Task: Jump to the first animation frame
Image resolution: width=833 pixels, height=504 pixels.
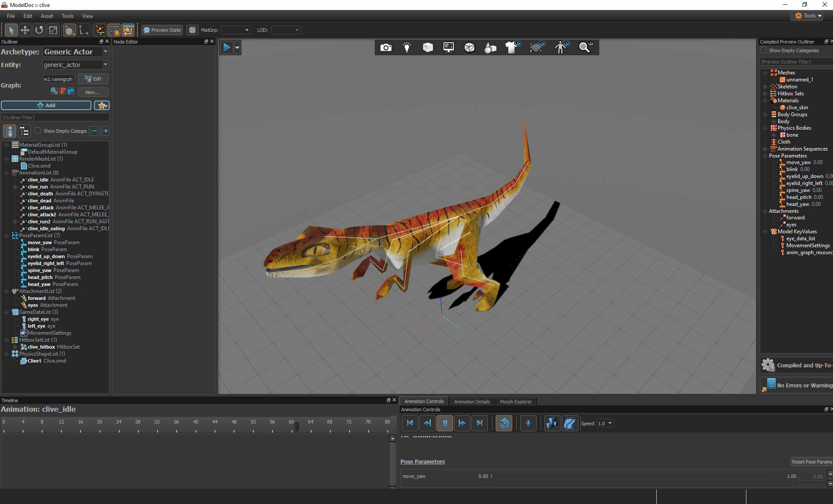Action: (x=410, y=423)
